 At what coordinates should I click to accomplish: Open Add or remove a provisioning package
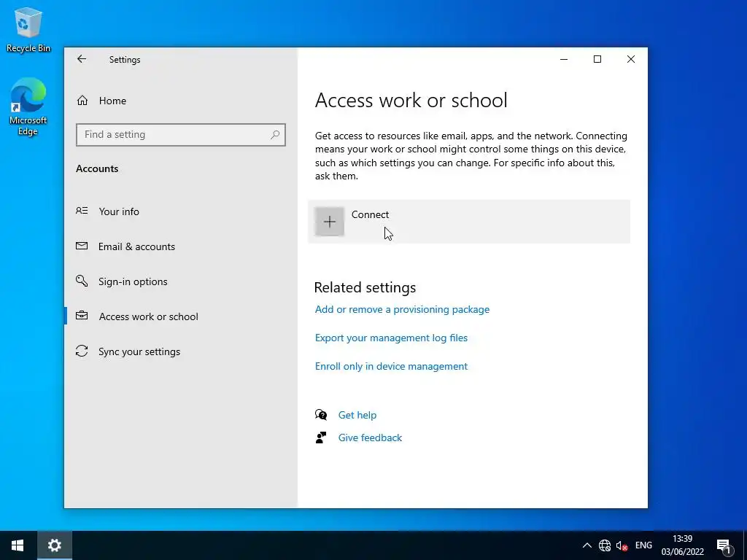click(402, 309)
